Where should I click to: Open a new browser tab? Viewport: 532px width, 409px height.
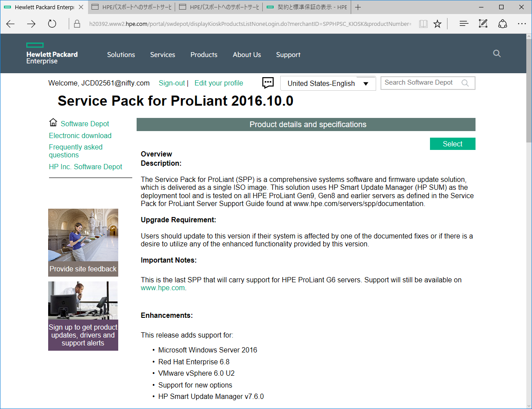358,7
